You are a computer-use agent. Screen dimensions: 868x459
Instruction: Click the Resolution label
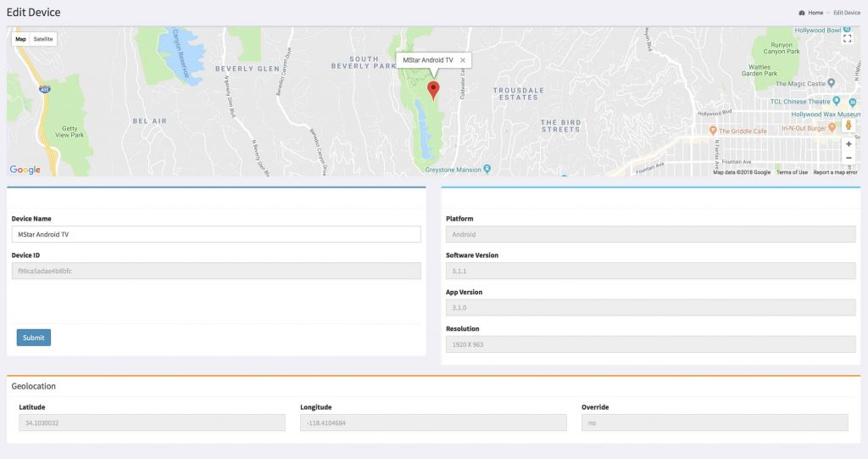tap(462, 328)
